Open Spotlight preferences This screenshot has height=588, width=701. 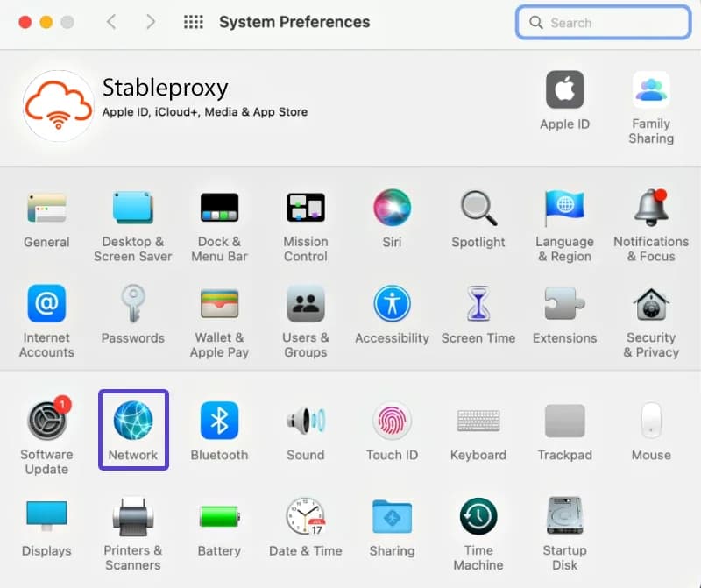(478, 207)
